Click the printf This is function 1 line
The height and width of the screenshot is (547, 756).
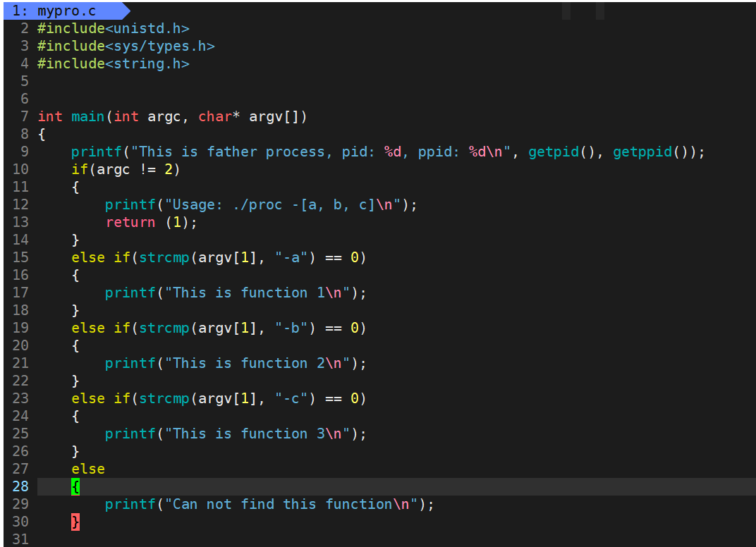coord(236,293)
